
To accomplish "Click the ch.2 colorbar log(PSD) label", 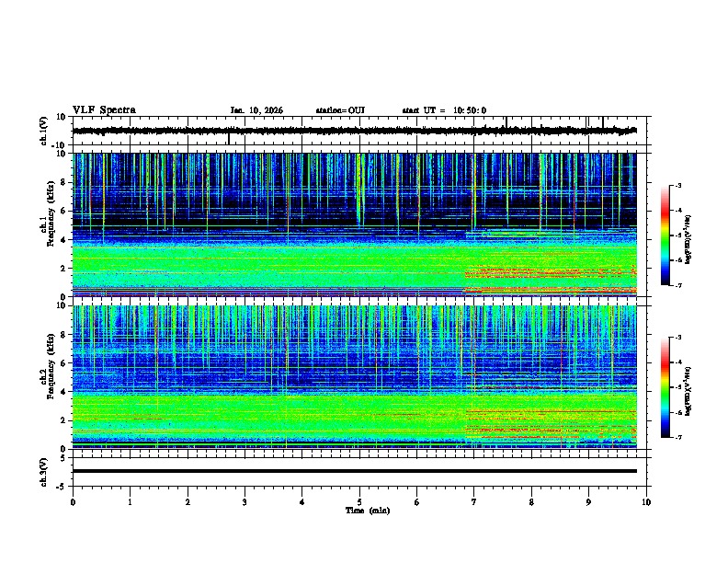I will pyautogui.click(x=688, y=391).
